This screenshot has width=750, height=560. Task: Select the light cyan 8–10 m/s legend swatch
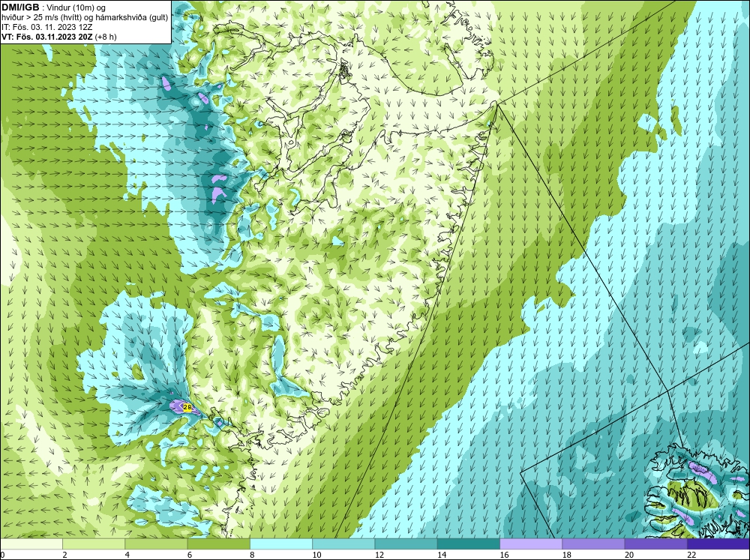281,544
